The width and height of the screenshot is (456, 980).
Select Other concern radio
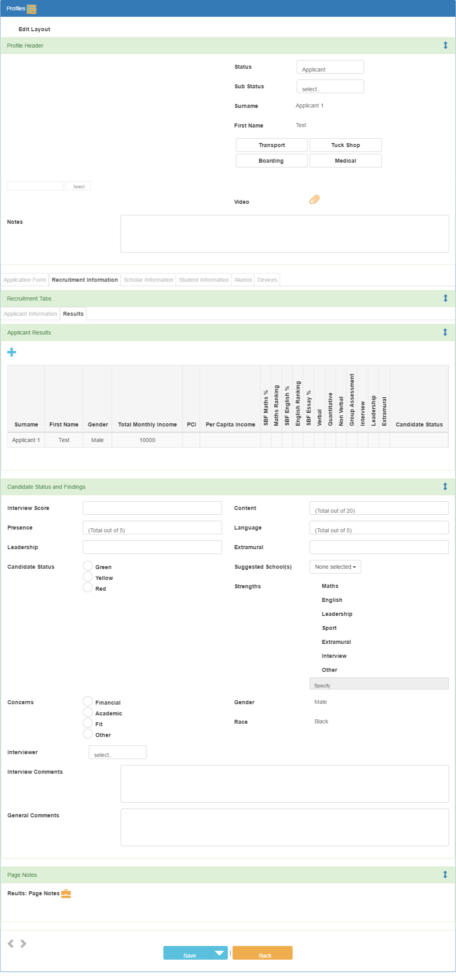coord(88,734)
